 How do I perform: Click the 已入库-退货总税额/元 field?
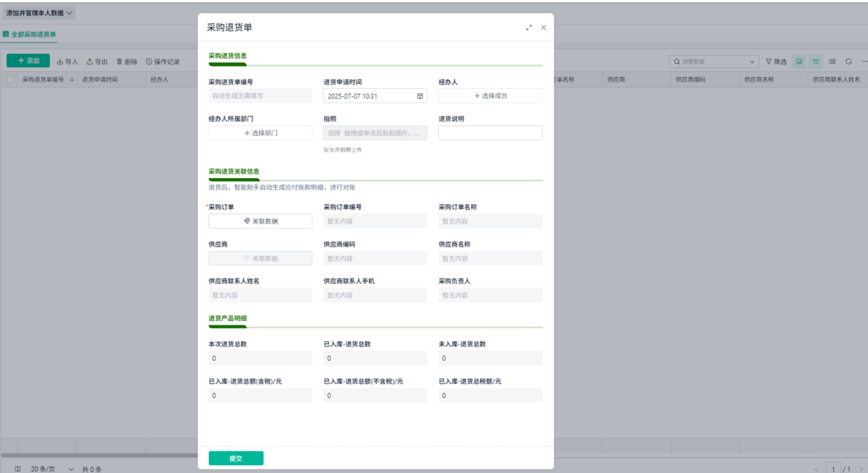click(x=490, y=396)
